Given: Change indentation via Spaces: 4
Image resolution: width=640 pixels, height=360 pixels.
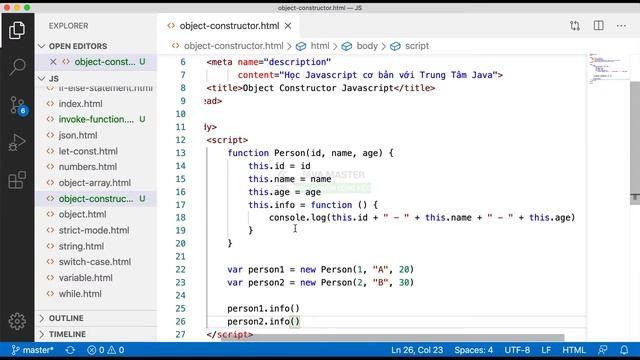Looking at the screenshot, I should [473, 350].
